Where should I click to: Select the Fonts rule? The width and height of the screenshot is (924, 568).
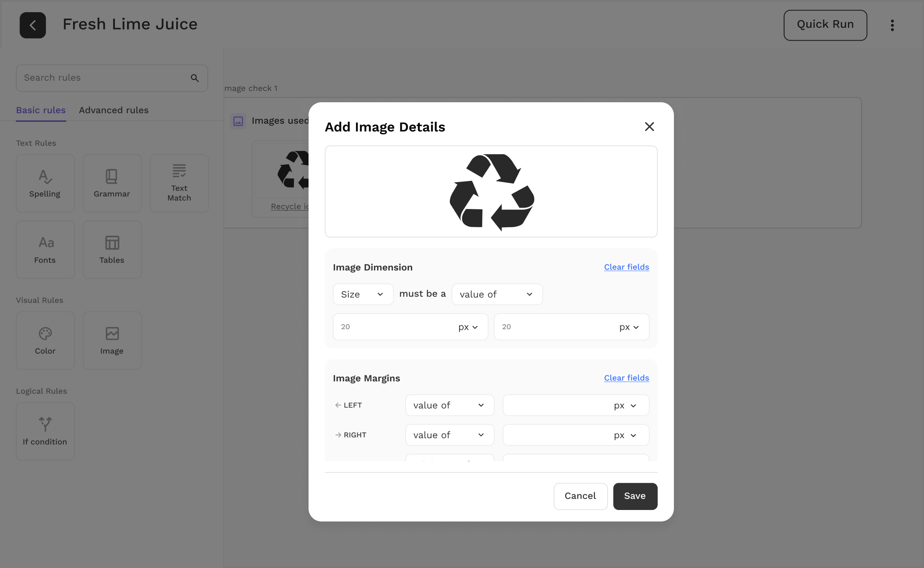pos(45,249)
